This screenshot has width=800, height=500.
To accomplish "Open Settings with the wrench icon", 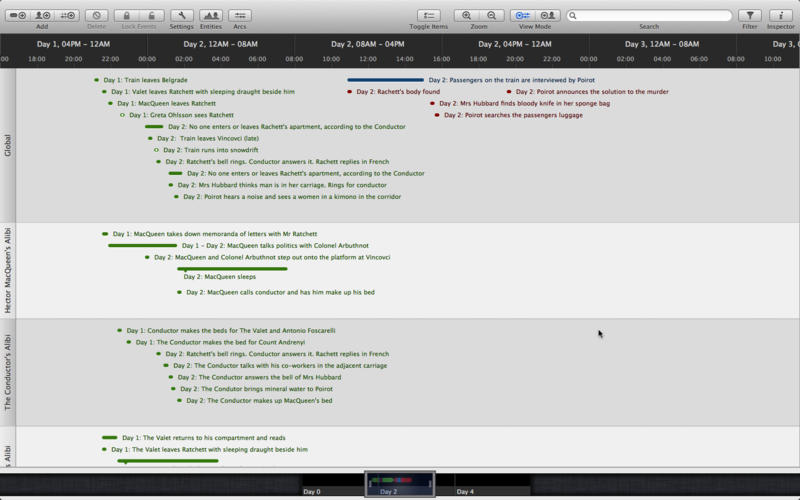I will pos(182,15).
